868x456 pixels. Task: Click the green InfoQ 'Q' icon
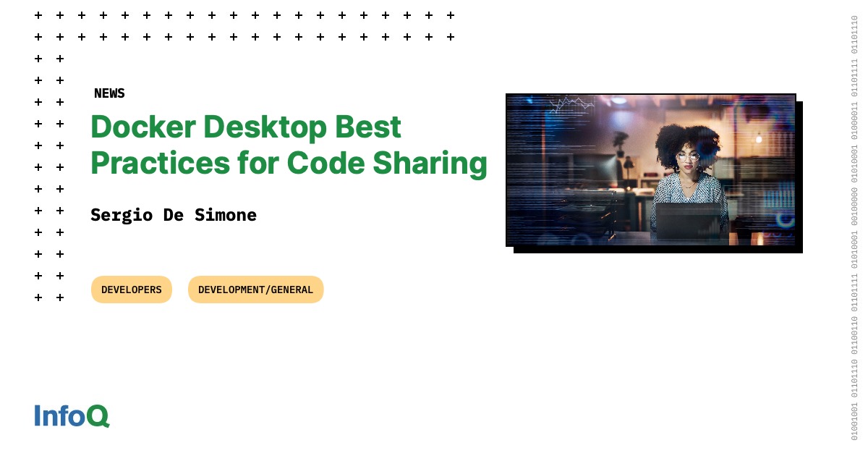tap(101, 416)
